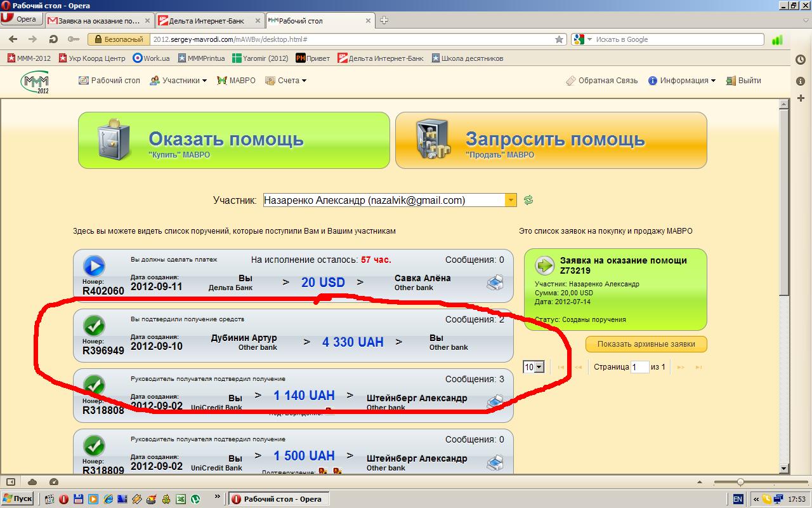Click Выйти to log out
The image size is (812, 508).
(x=743, y=81)
